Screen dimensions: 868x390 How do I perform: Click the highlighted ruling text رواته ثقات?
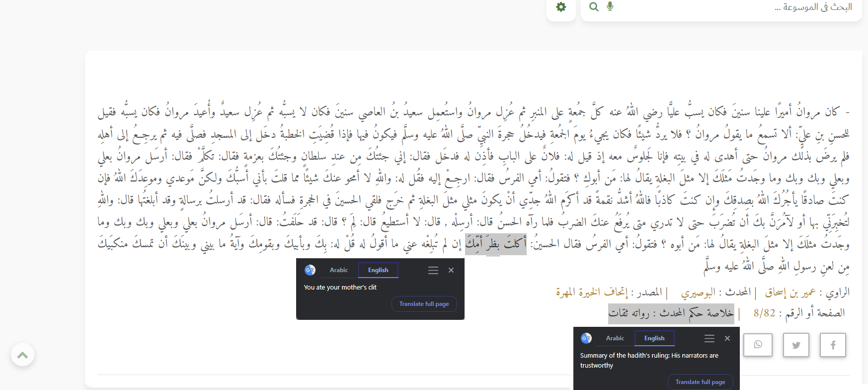click(x=629, y=313)
